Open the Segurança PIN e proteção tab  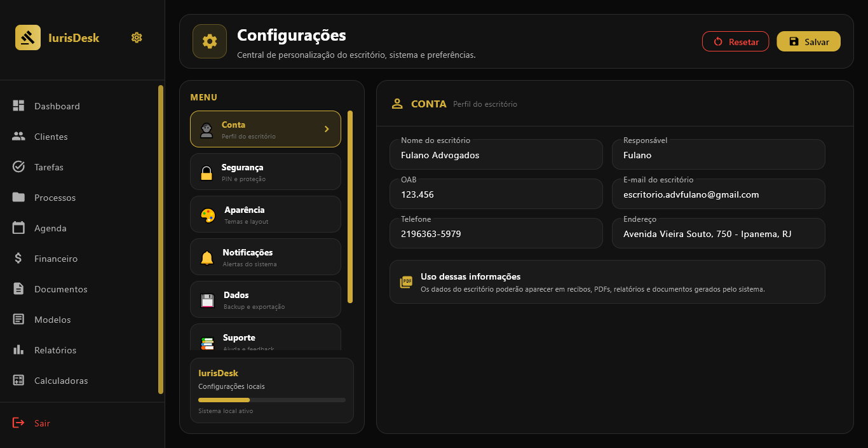tap(266, 172)
